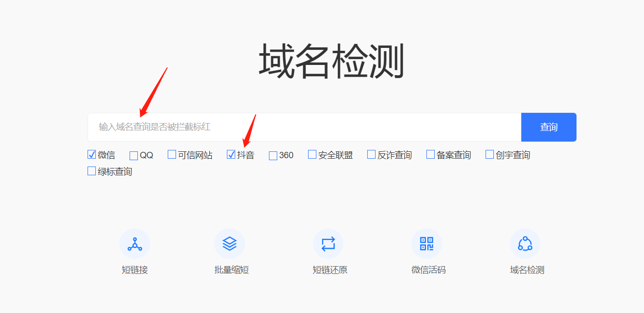Uncheck the 抖音 checkbox
Image resolution: width=644 pixels, height=313 pixels.
tap(231, 155)
